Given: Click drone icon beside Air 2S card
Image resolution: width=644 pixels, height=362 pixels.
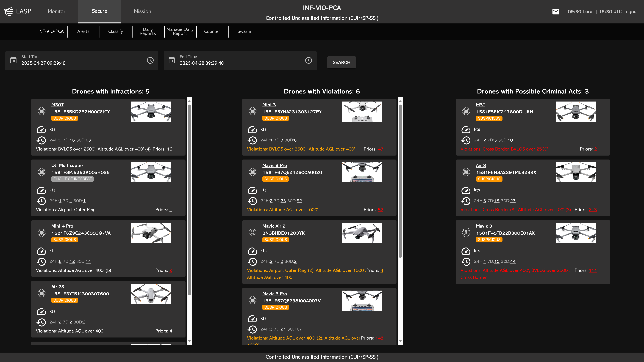Looking at the screenshot, I should pyautogui.click(x=42, y=293).
